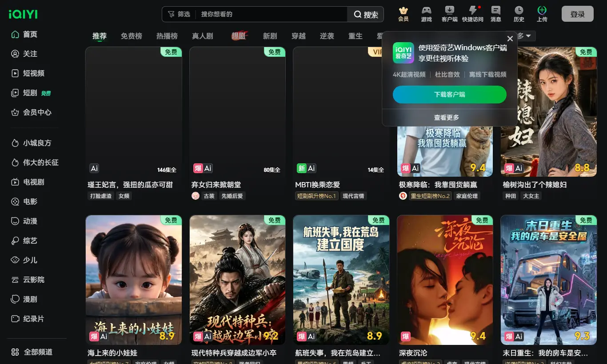This screenshot has height=364, width=607.
Task: Select the 真人剧 tab
Action: pos(202,36)
